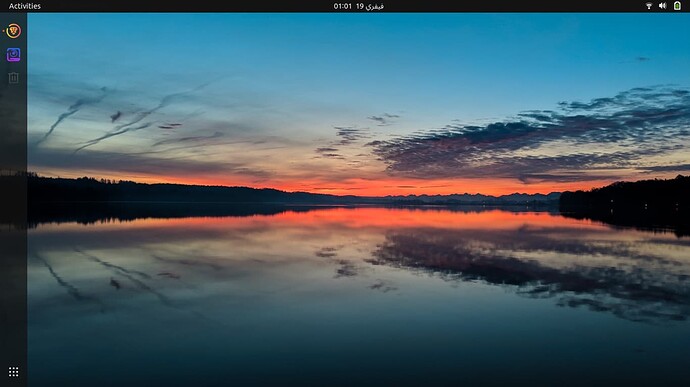Image resolution: width=690 pixels, height=387 pixels.
Task: Check the green battery indicator
Action: click(677, 6)
